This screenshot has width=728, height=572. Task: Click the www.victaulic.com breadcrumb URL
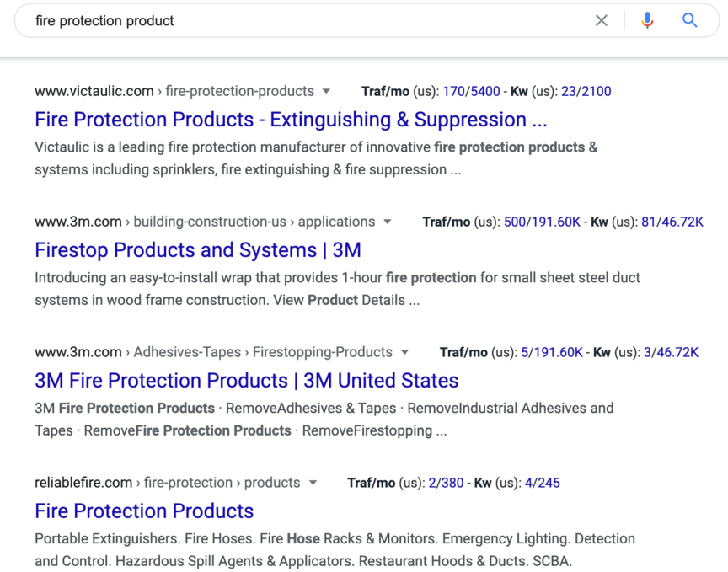click(94, 92)
